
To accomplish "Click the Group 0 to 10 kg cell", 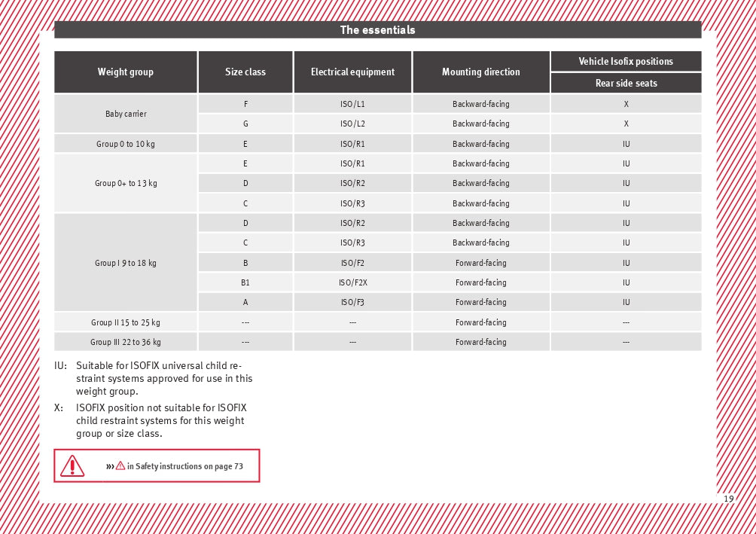I will [126, 144].
